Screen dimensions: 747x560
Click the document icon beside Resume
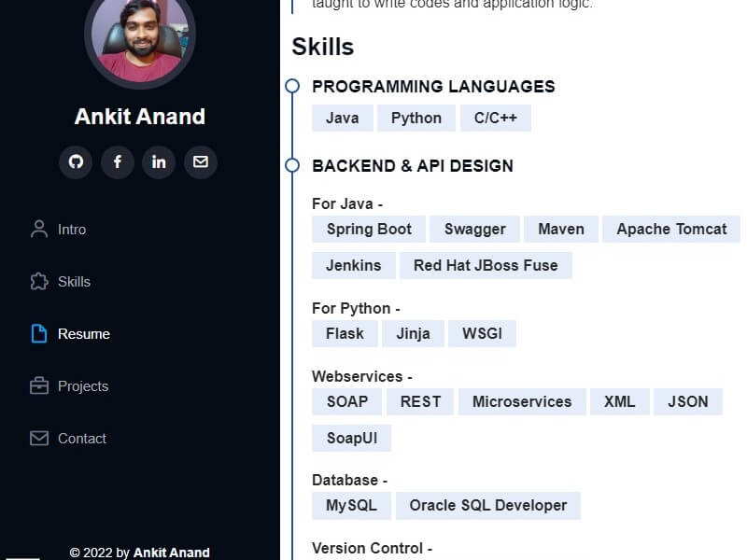[39, 334]
